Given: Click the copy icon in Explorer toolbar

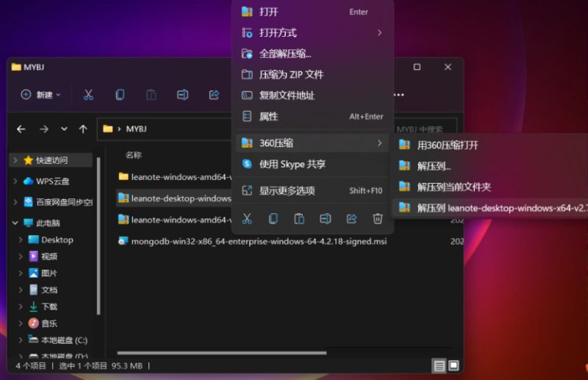Looking at the screenshot, I should click(120, 95).
